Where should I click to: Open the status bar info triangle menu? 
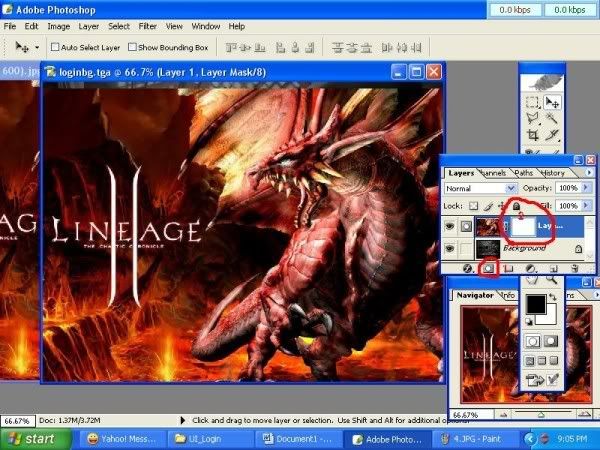point(183,421)
